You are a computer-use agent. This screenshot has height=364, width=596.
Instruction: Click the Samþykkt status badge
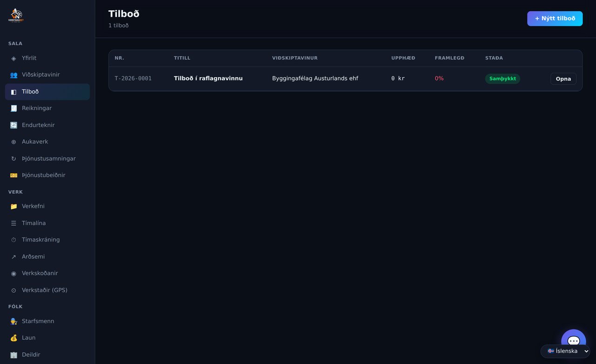pos(502,79)
